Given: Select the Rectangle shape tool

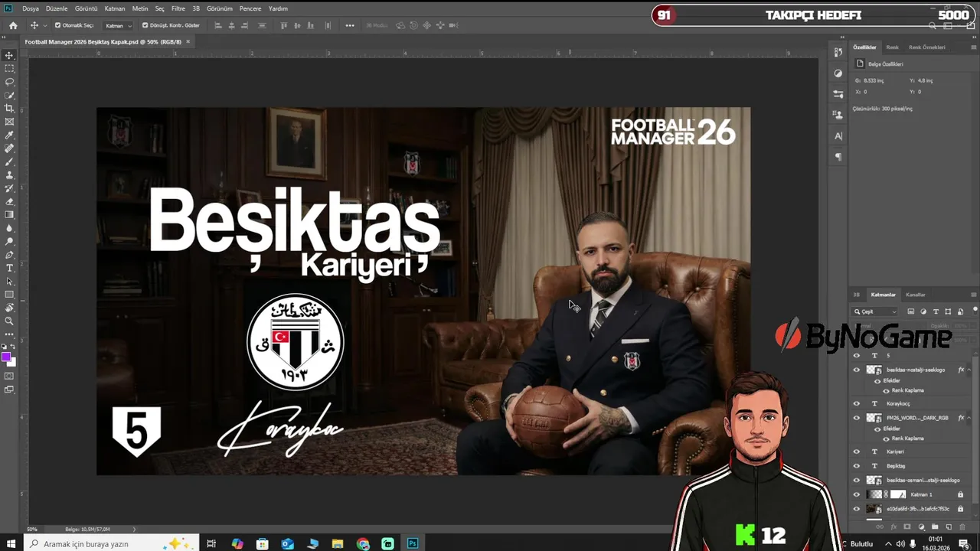Looking at the screenshot, I should (x=9, y=295).
